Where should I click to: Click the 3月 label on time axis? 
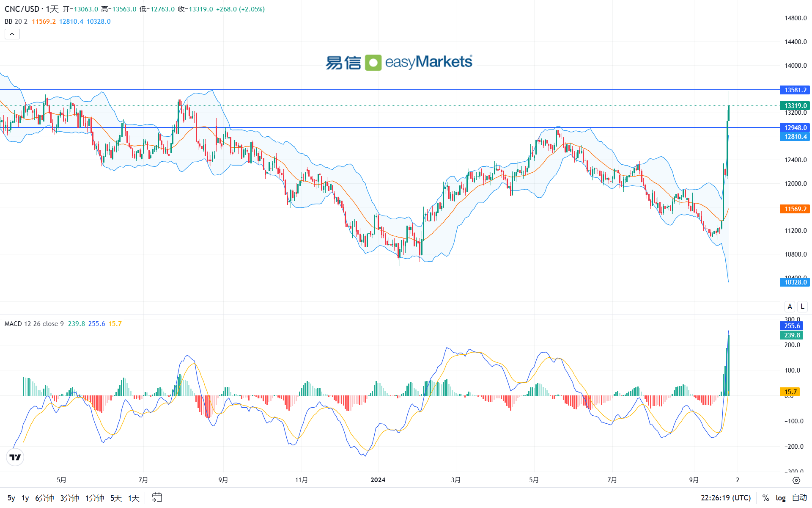[x=456, y=480]
